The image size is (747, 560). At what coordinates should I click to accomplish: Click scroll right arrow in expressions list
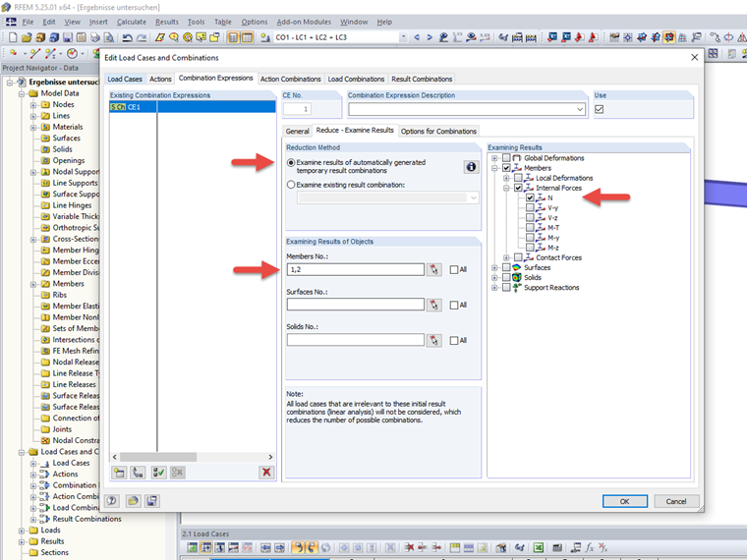[x=270, y=457]
